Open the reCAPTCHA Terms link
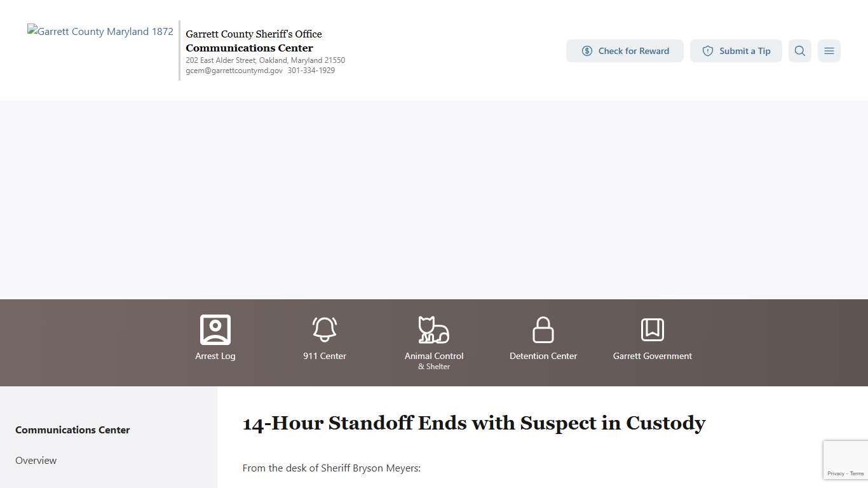 click(x=857, y=473)
